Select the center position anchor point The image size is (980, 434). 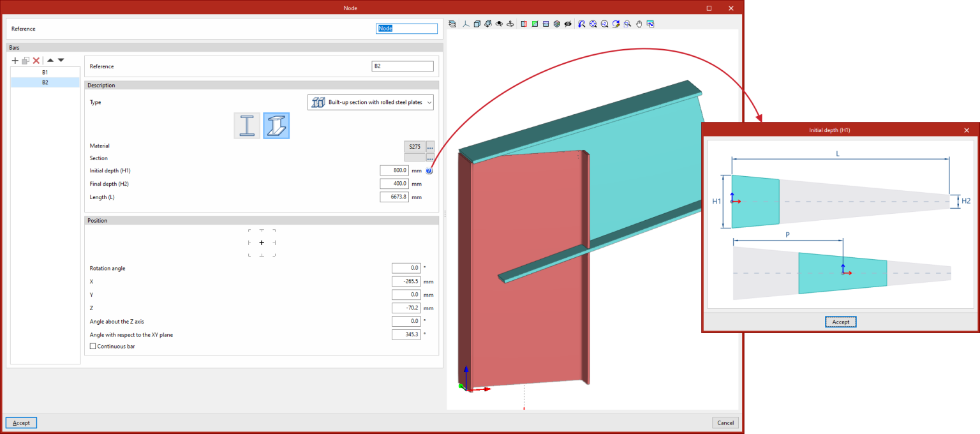click(x=262, y=243)
